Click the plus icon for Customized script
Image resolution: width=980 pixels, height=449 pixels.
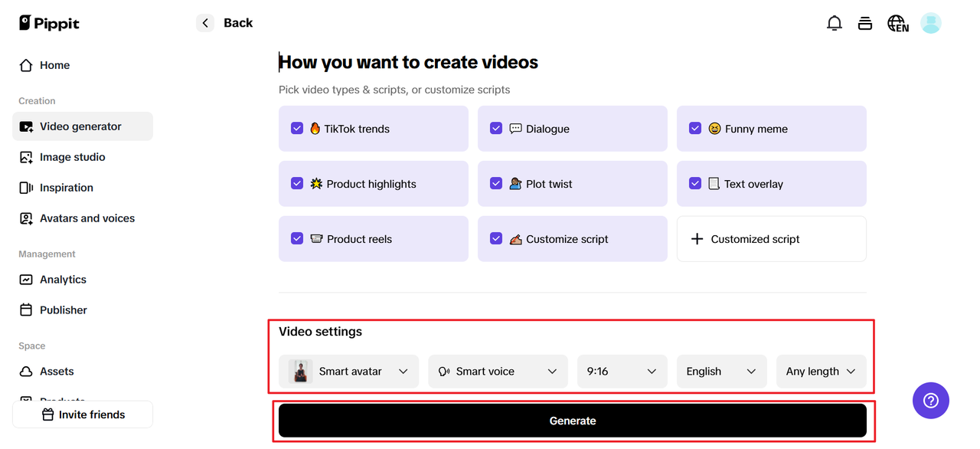point(697,239)
